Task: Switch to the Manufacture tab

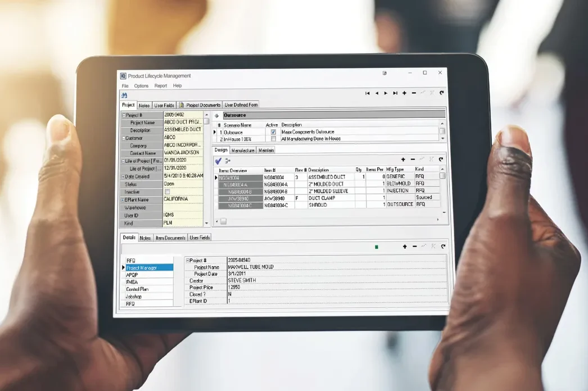Action: [x=243, y=151]
